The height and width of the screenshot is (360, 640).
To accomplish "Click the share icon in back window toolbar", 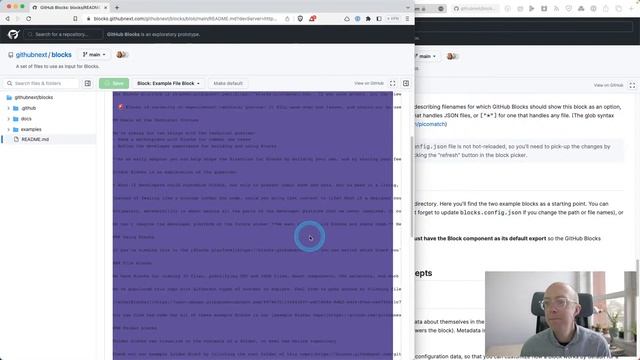I will click(606, 9).
